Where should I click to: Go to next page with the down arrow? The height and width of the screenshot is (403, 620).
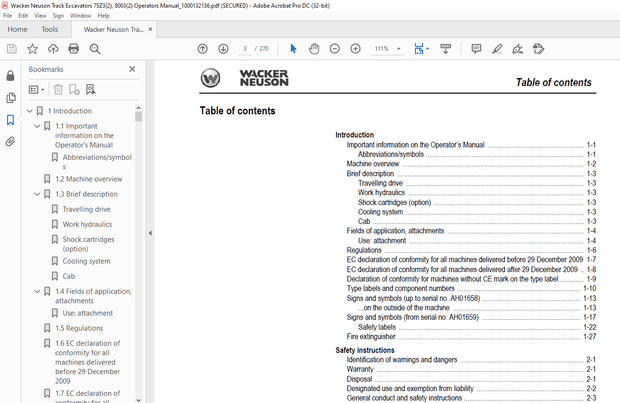[223, 49]
